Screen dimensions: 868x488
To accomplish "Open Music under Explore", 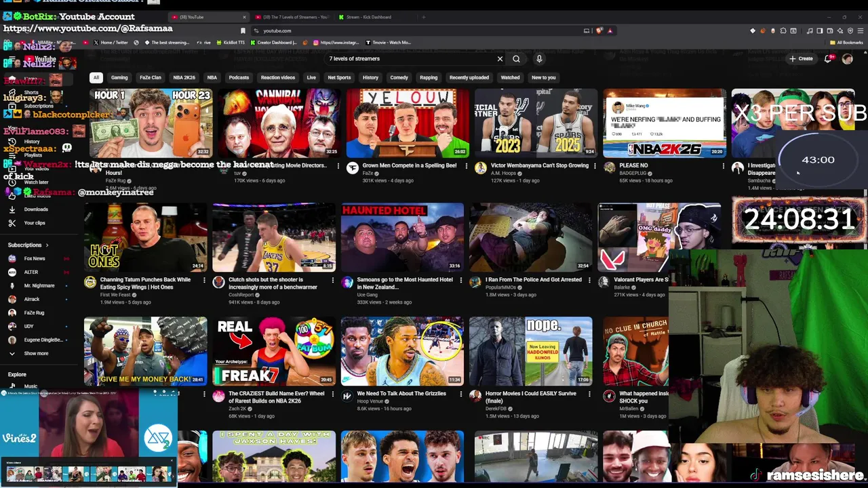I will [x=31, y=386].
